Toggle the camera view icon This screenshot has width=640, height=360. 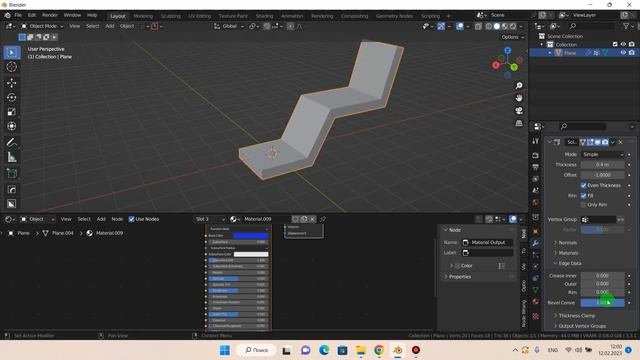pyautogui.click(x=519, y=111)
